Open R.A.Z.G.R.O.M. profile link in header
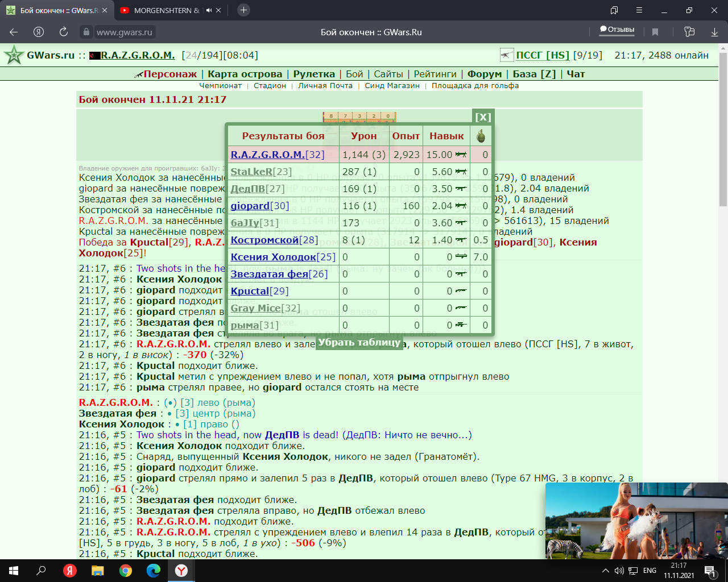 (138, 55)
